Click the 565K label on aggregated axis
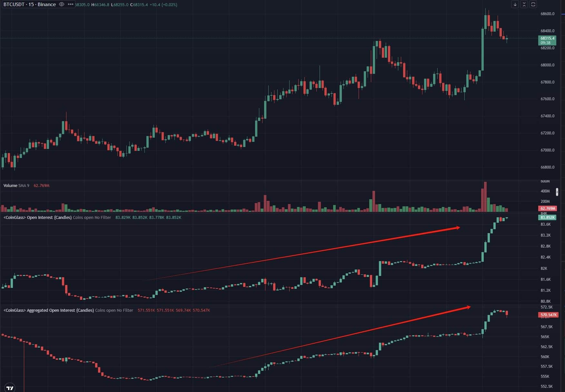Screen dimensions: 565x392 [x=545, y=337]
